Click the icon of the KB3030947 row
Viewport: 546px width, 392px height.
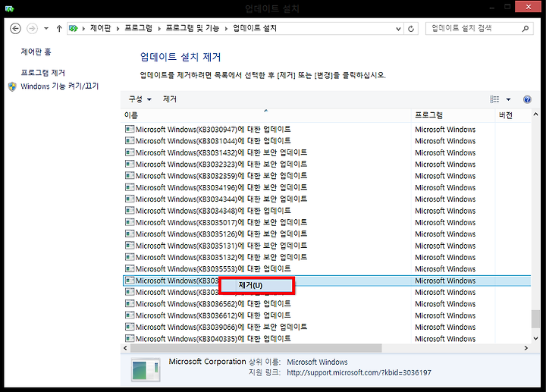(x=130, y=129)
